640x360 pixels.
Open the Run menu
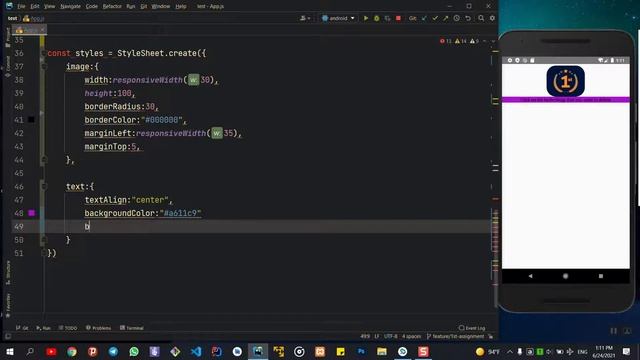click(131, 7)
